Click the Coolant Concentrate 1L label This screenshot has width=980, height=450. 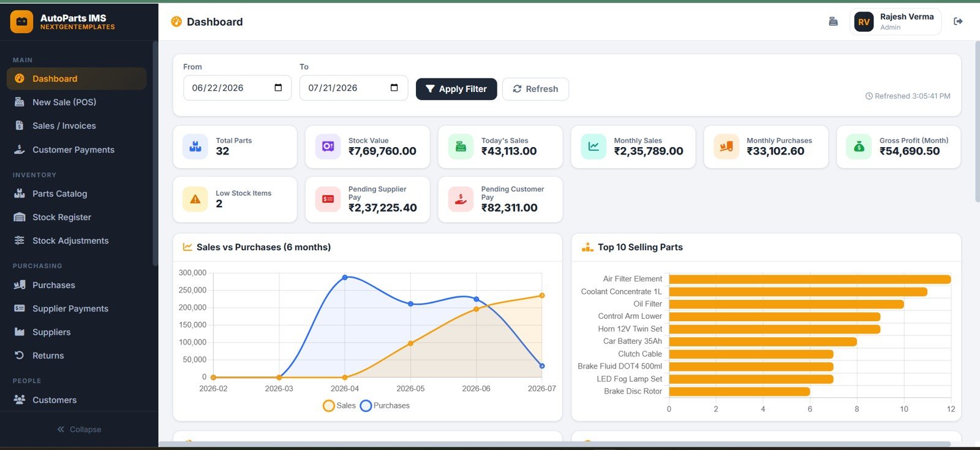[x=621, y=291]
